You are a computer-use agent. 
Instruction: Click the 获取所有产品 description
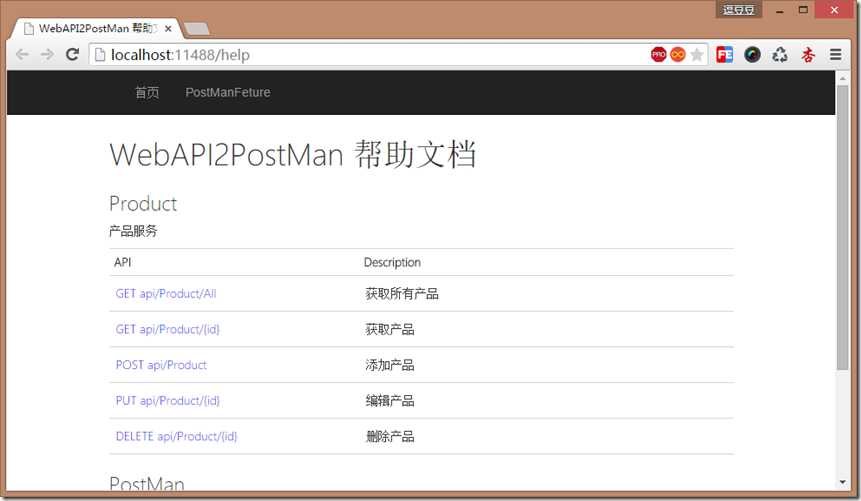pyautogui.click(x=402, y=294)
